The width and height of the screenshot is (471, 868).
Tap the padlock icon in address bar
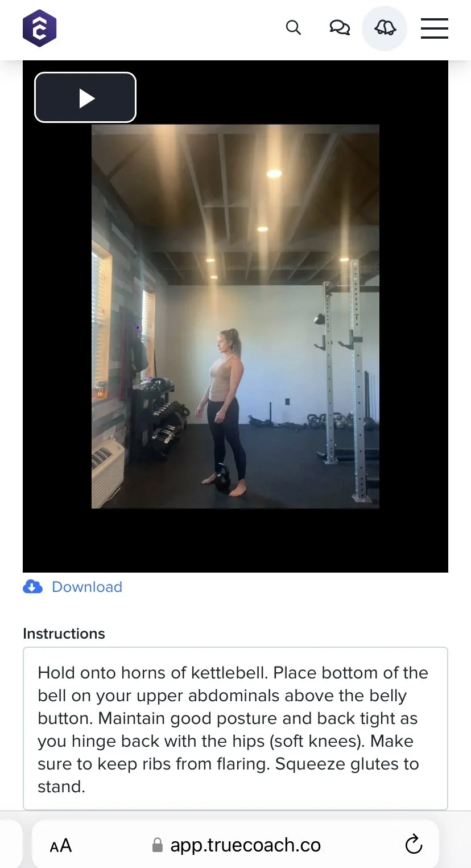tap(158, 845)
